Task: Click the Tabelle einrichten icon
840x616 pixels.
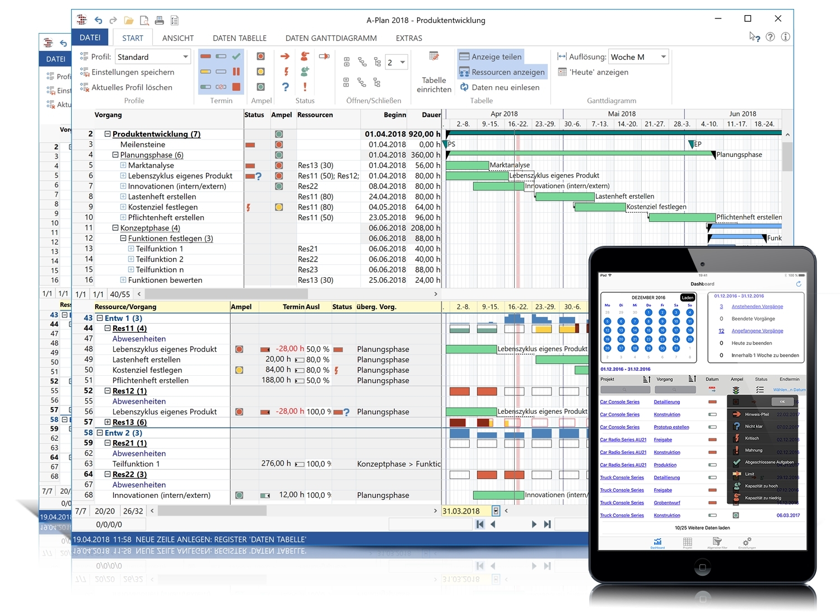Action: (434, 56)
